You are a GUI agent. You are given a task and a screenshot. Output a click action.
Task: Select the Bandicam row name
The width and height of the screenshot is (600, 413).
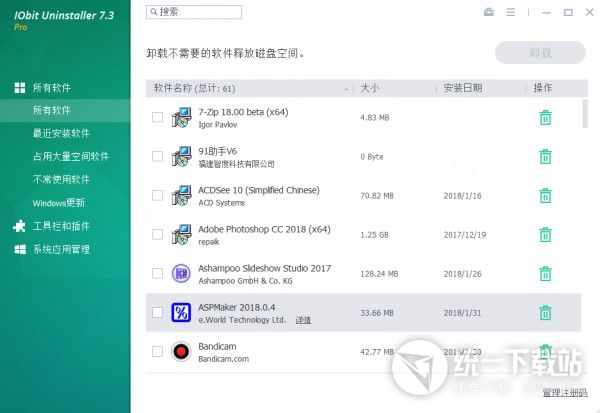(217, 346)
